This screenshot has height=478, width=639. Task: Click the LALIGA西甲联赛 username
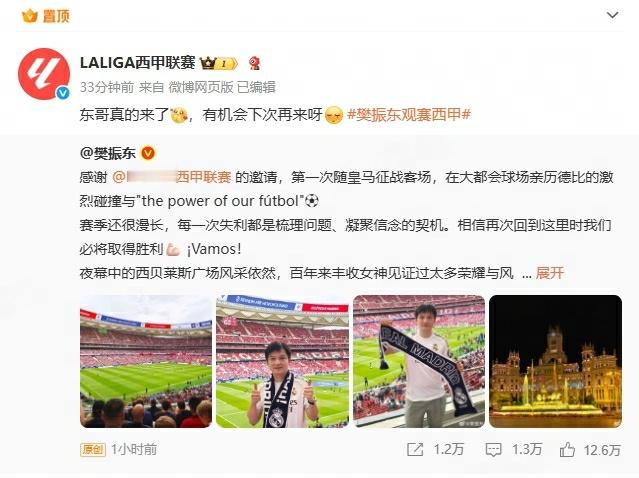[x=137, y=63]
